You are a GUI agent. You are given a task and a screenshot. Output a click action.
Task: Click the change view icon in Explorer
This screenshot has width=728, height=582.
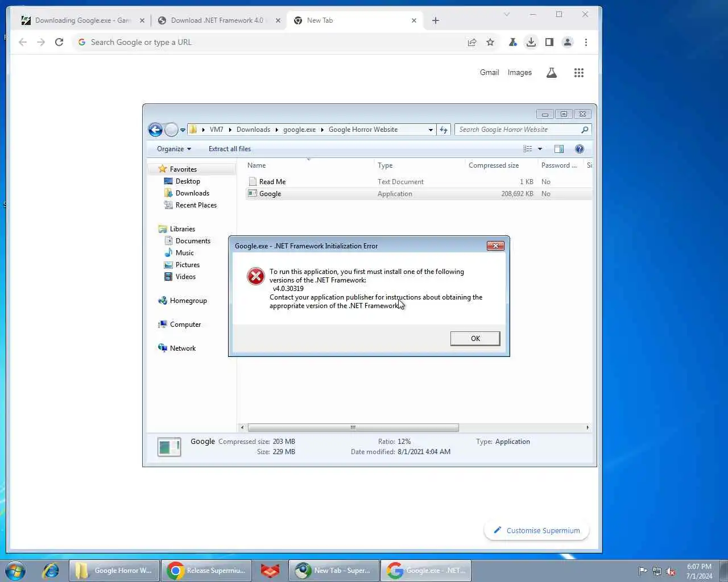click(x=528, y=149)
